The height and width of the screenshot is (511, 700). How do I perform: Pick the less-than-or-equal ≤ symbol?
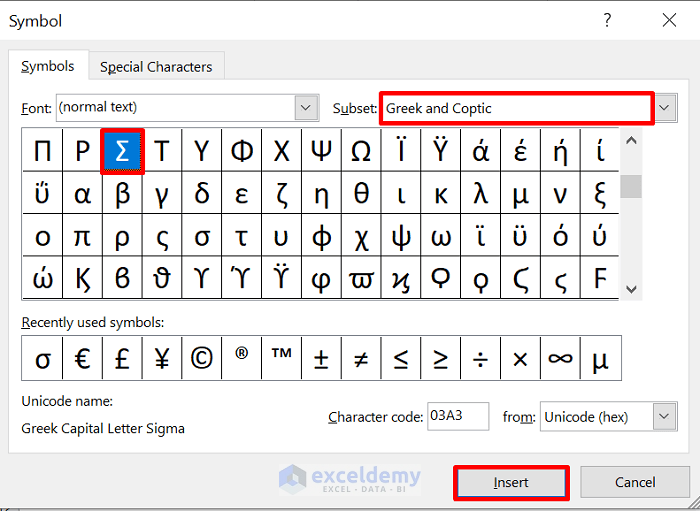401,358
